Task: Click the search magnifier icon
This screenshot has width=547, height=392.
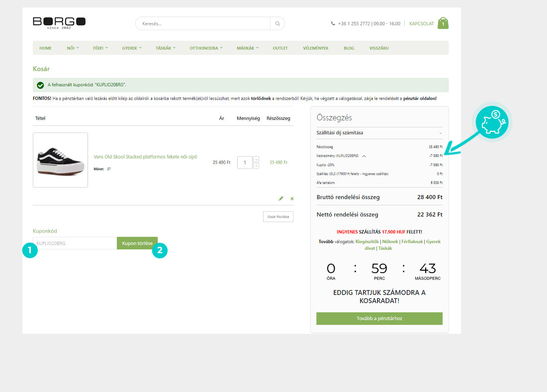Action: click(277, 23)
